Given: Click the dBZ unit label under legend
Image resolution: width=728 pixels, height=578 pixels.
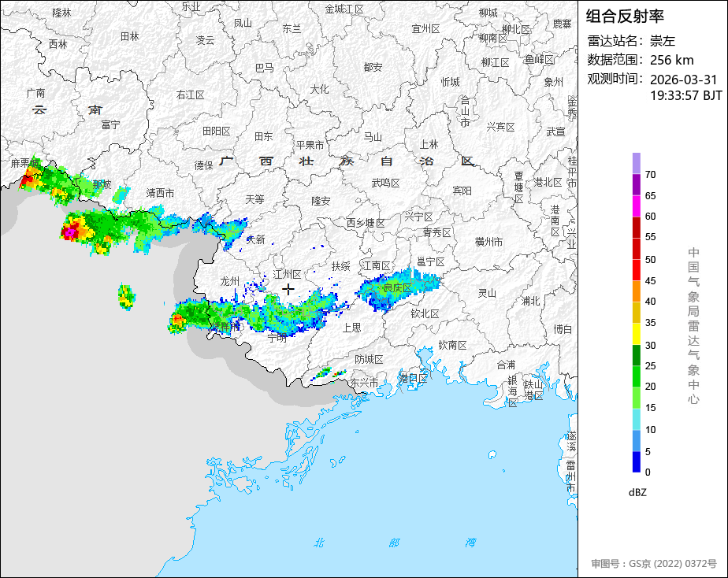Looking at the screenshot, I should coord(637,492).
